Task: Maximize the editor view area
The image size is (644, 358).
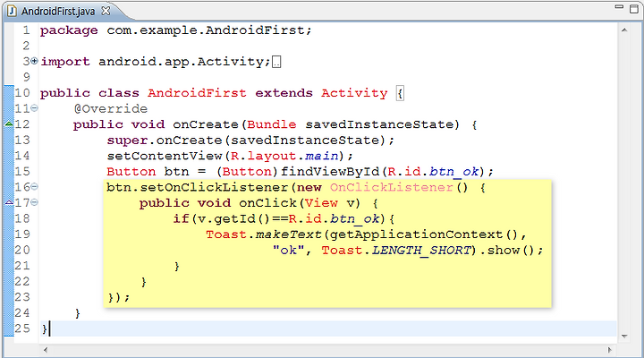Action: 634,8
